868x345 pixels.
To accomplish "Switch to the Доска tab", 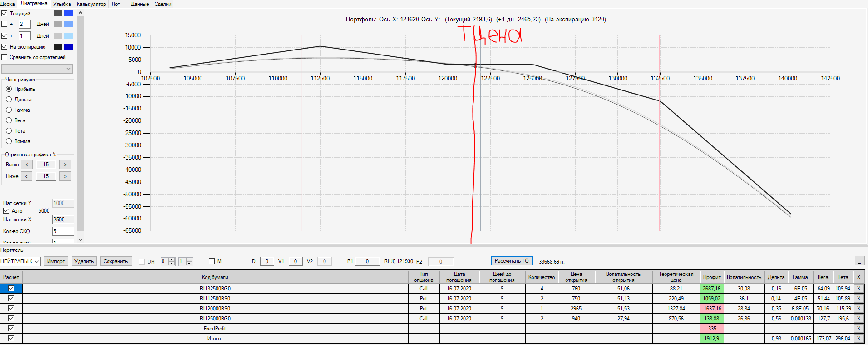I will point(8,4).
